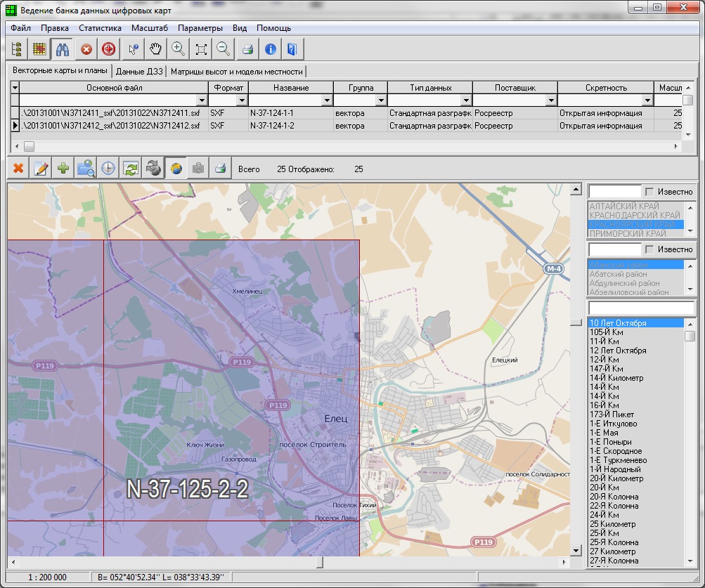The image size is (705, 588).
Task: Open the Масштаб menu
Action: (x=149, y=28)
